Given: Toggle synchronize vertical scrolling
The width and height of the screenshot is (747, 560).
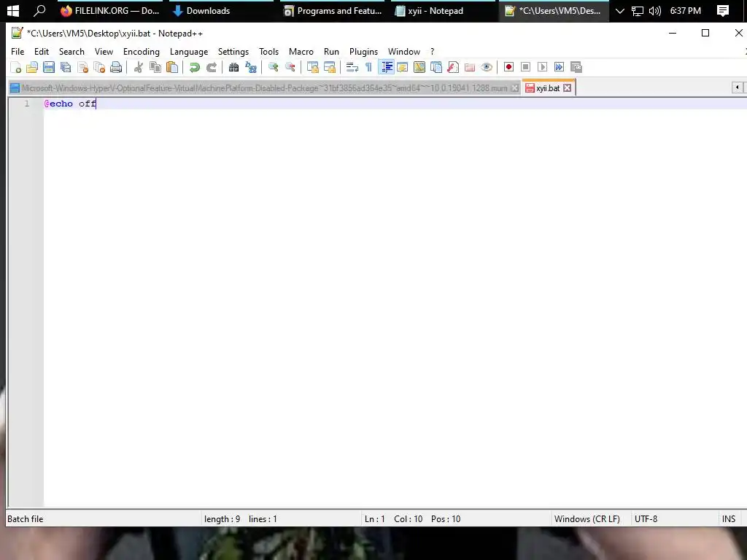Looking at the screenshot, I should point(312,67).
